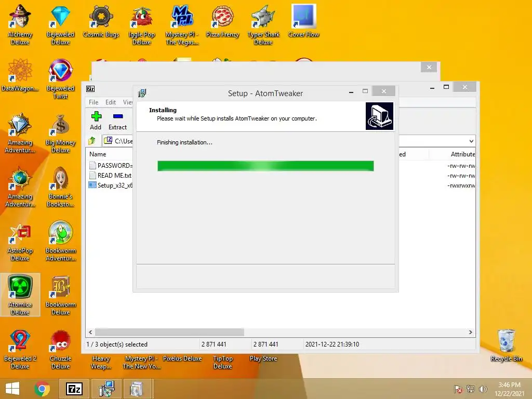This screenshot has width=532, height=399.
Task: Sort by Attributes column in 7-Zip
Action: [462, 154]
